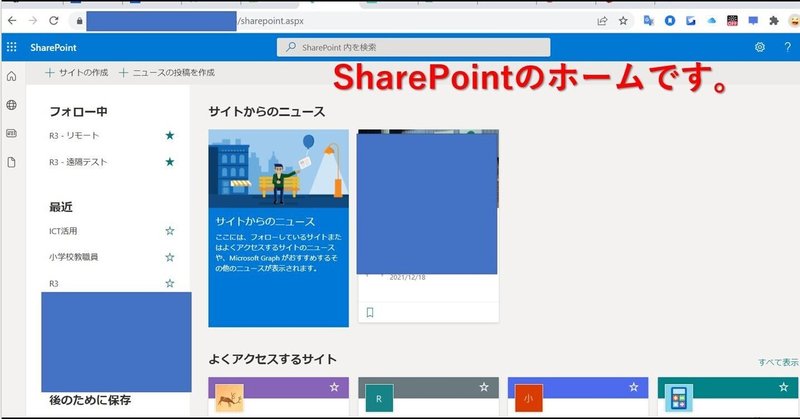Click サイトの作成 to create a site
The image size is (800, 419).
[x=77, y=72]
